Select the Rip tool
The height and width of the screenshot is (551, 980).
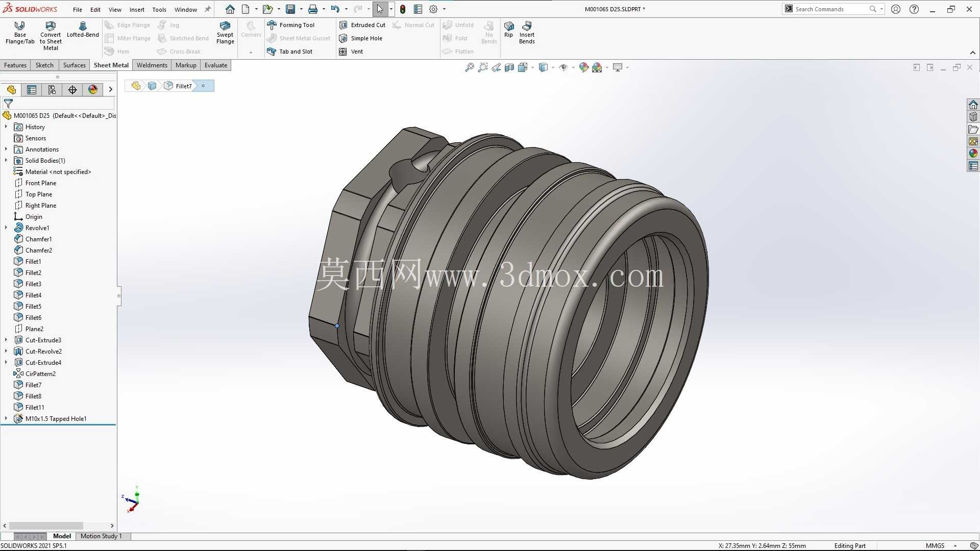point(508,30)
